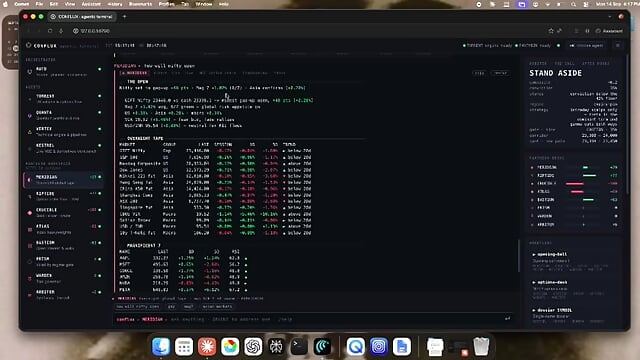Toggle the AUTO status dot
The height and width of the screenshot is (360, 640).
(x=100, y=69)
